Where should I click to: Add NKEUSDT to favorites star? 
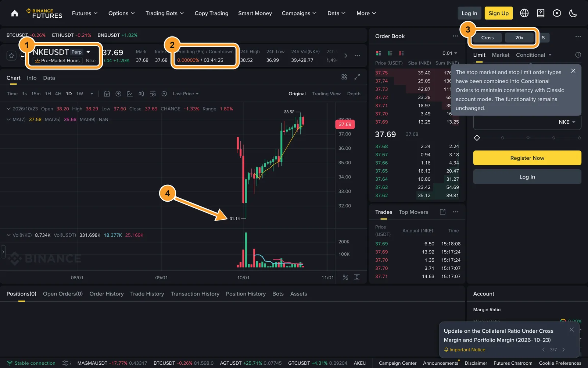[x=11, y=56]
